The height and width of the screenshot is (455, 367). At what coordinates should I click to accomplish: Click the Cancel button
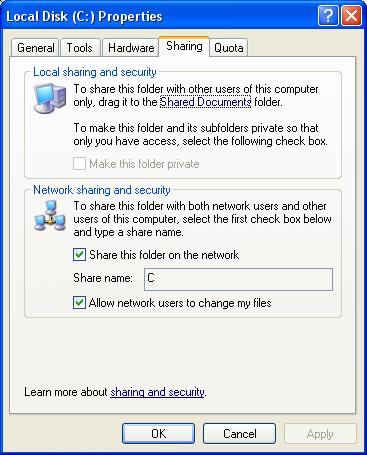(239, 434)
